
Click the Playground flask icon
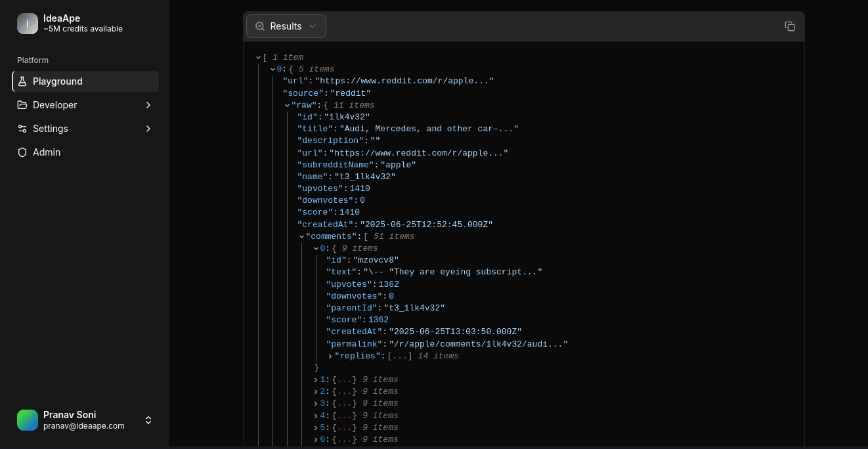(x=22, y=81)
